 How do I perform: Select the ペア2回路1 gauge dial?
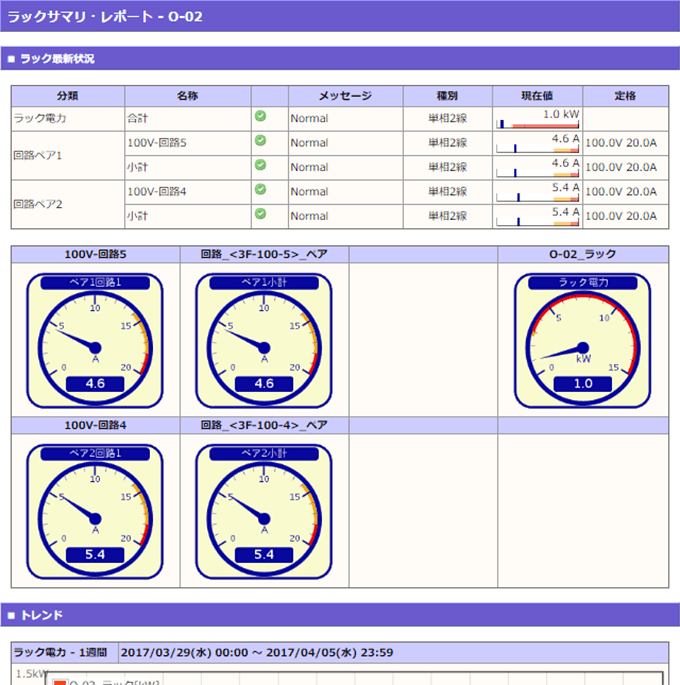point(95,511)
